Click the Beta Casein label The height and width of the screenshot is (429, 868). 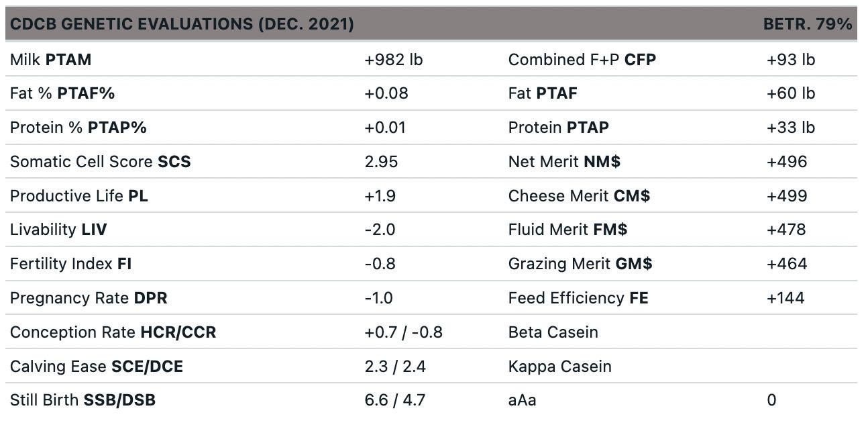(553, 332)
